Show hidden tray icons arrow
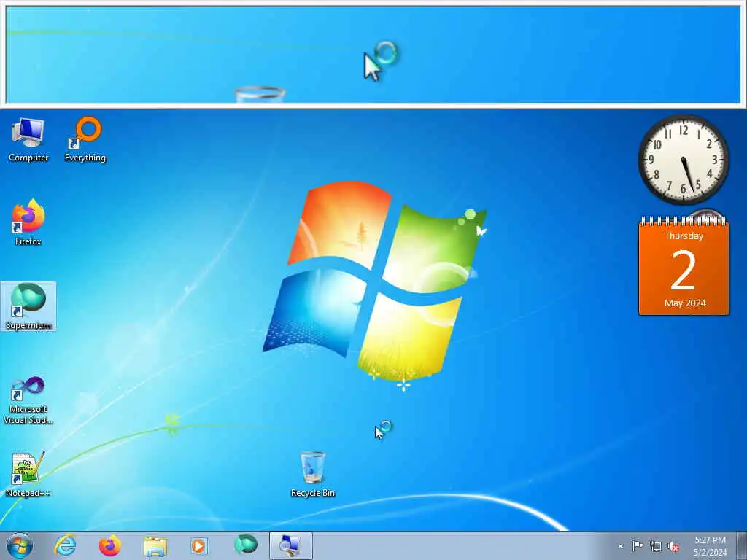Image resolution: width=747 pixels, height=560 pixels. pyautogui.click(x=620, y=546)
